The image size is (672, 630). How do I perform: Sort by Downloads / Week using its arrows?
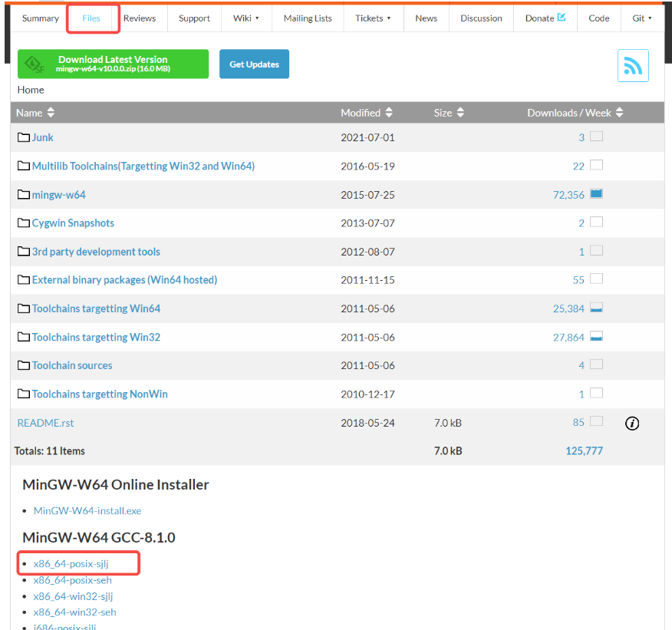619,113
